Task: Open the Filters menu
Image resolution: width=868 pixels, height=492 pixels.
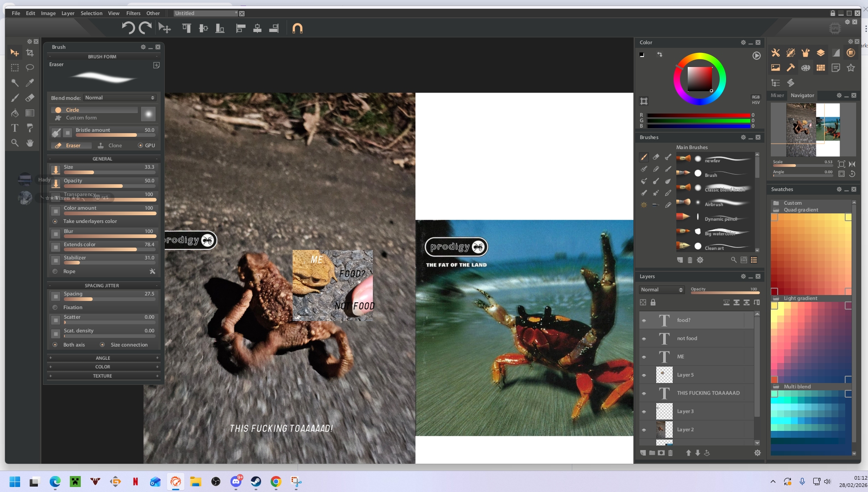Action: [133, 13]
